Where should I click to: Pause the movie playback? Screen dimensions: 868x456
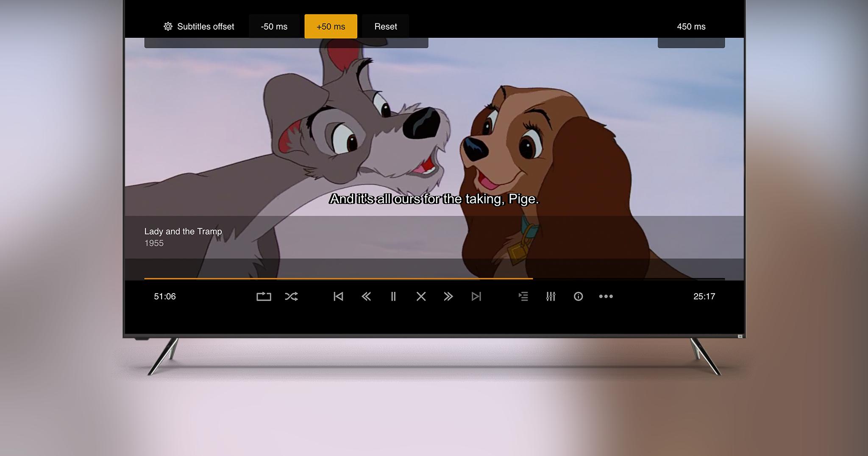click(393, 297)
